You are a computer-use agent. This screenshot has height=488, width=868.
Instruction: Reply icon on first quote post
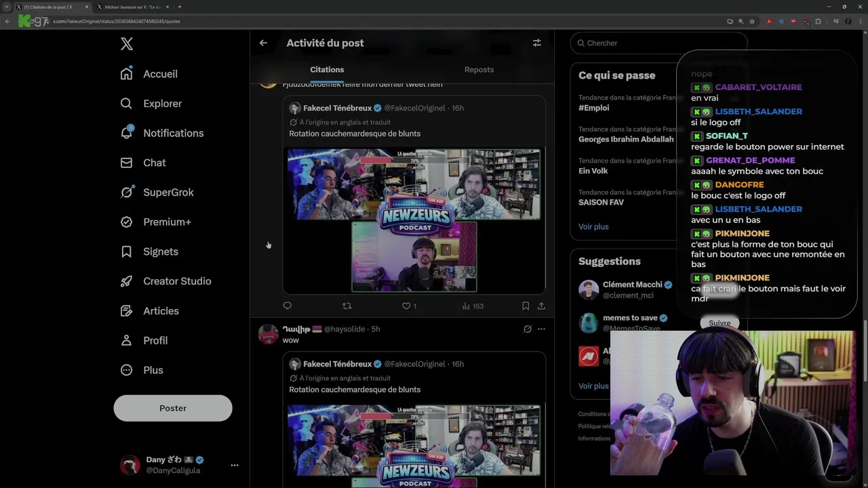tap(287, 306)
